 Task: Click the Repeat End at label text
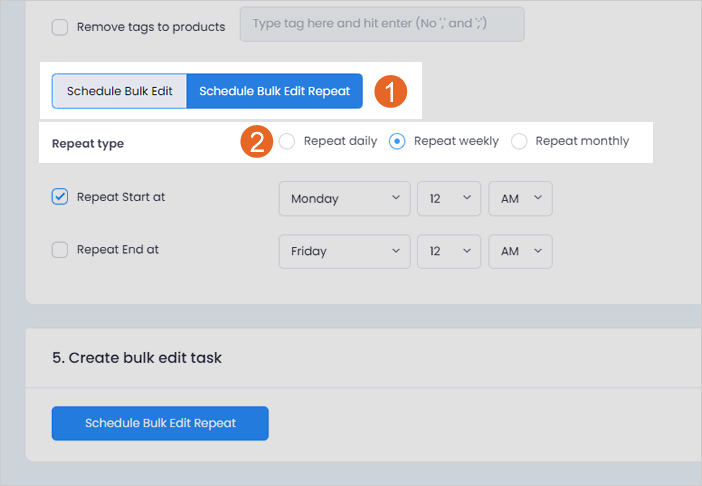pyautogui.click(x=118, y=250)
